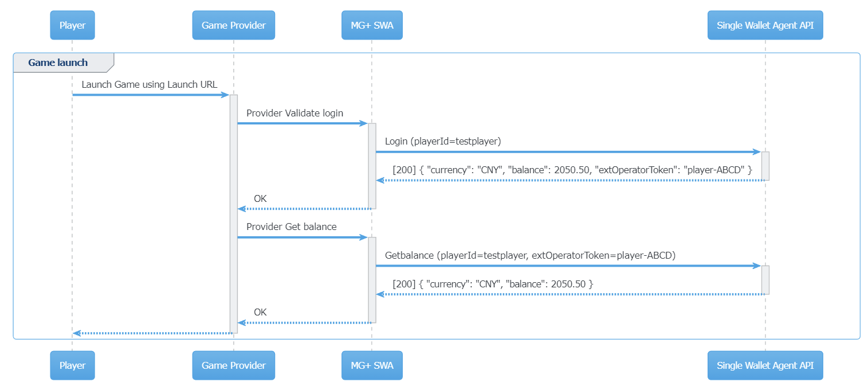Image resolution: width=868 pixels, height=386 pixels.
Task: Select the Provider Get balance message text
Action: click(291, 227)
